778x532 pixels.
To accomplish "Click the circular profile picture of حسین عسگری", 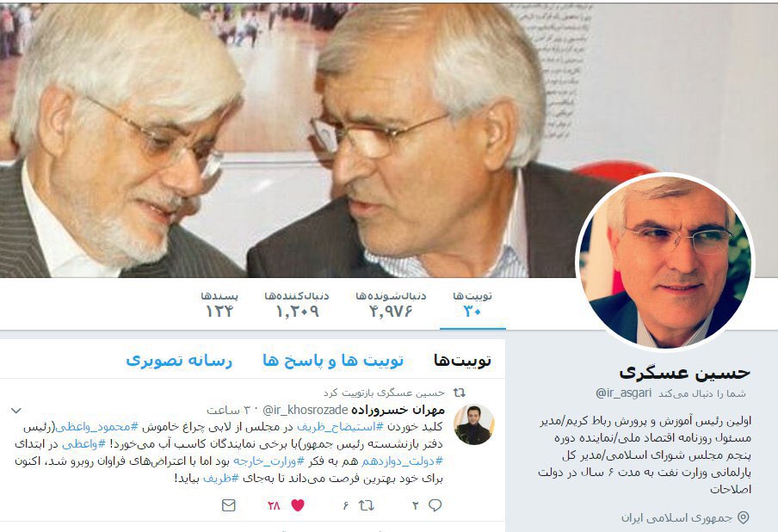I will [665, 262].
